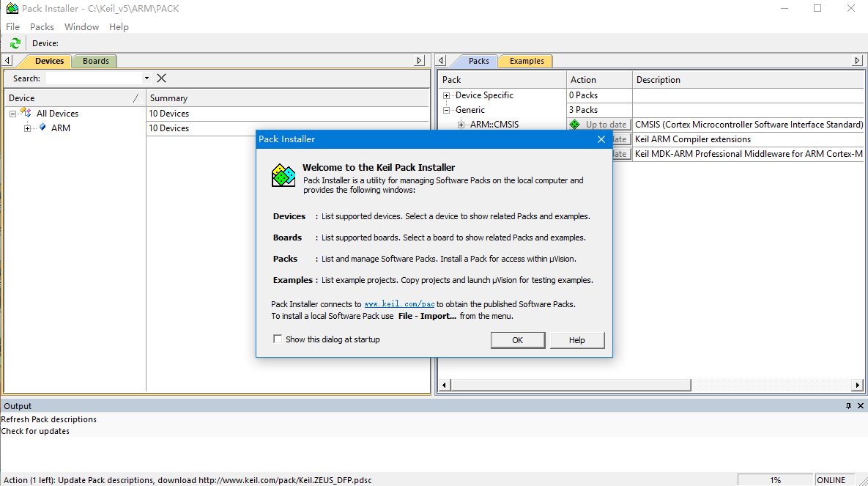Screen dimensions: 868x486
Task: Click the Packs list horizontal scrollbar thumb
Action: tap(571, 385)
